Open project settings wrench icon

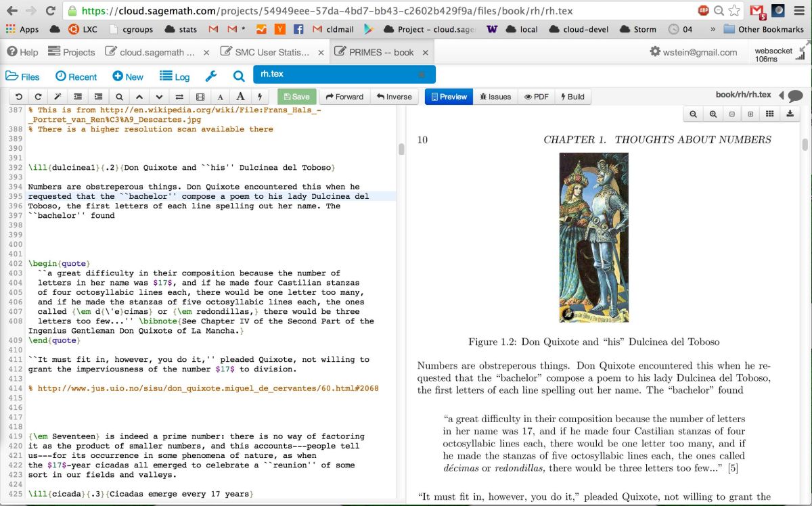point(210,76)
